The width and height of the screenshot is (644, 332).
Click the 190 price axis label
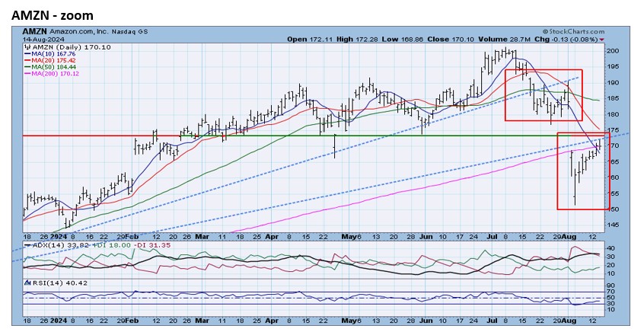click(x=613, y=82)
